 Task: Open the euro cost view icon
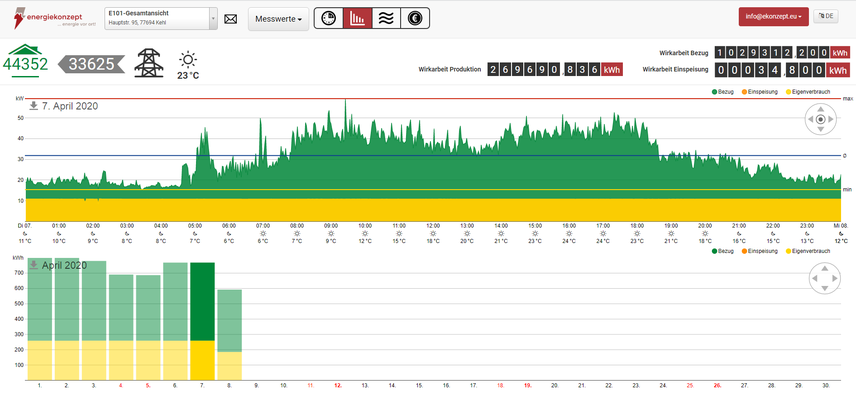tap(414, 18)
